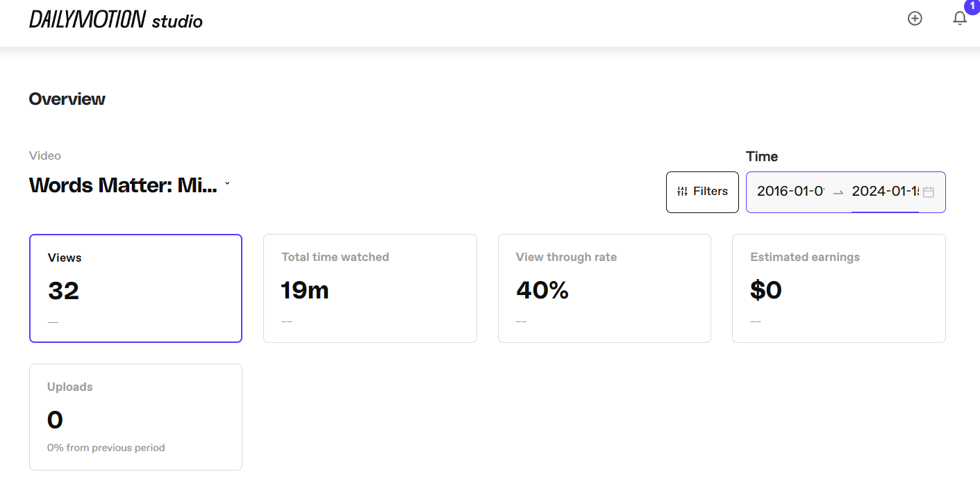Open the Time date range picker
This screenshot has height=481, width=980.
coord(845,192)
